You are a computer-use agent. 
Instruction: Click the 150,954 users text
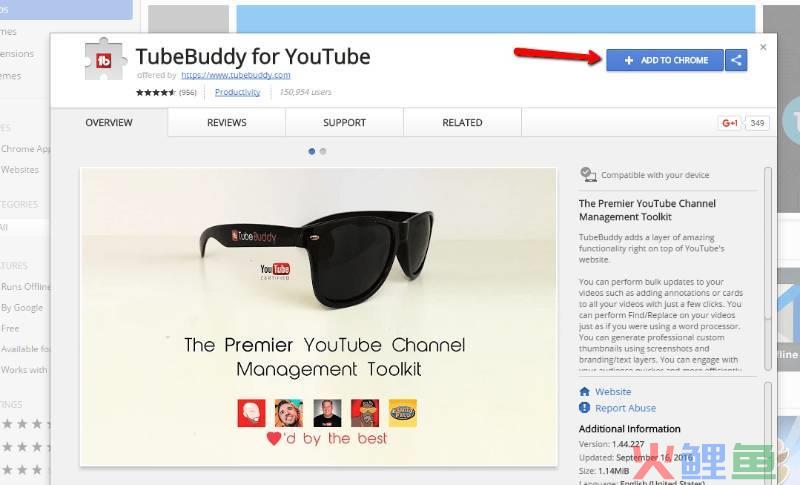305,92
